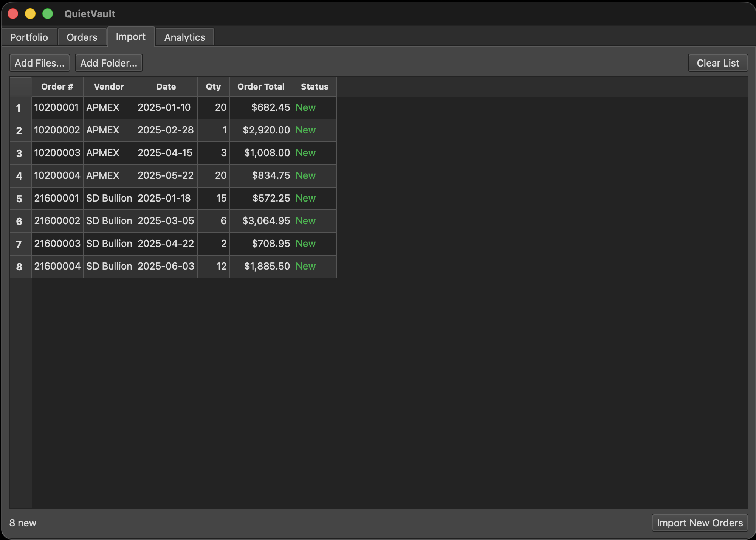This screenshot has width=756, height=540.
Task: Click the table corner select-all cell
Action: coord(20,87)
